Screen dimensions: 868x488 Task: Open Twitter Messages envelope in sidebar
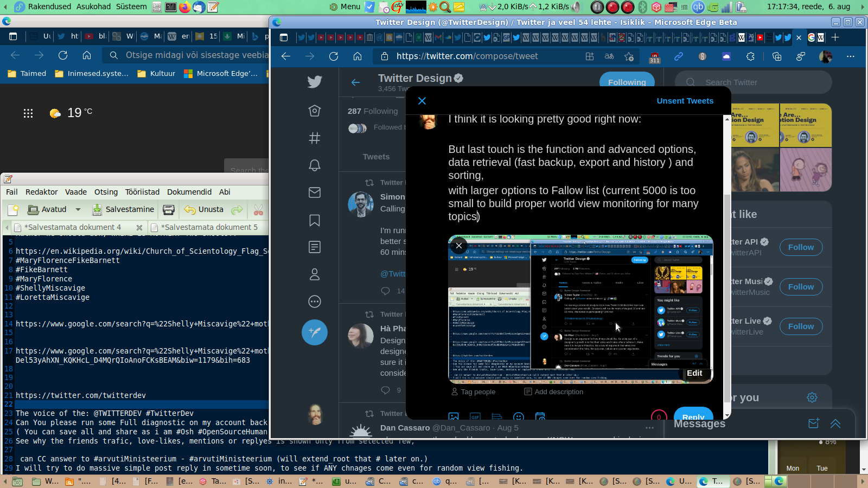(x=315, y=192)
